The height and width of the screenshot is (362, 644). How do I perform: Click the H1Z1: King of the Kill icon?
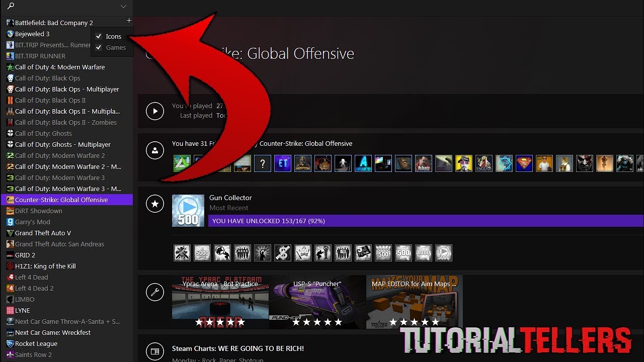[x=10, y=266]
